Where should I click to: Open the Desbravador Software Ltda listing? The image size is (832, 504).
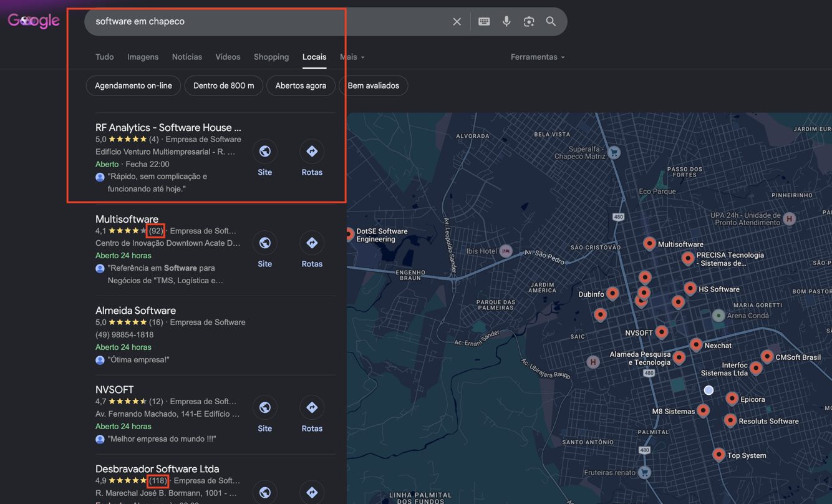tap(157, 469)
